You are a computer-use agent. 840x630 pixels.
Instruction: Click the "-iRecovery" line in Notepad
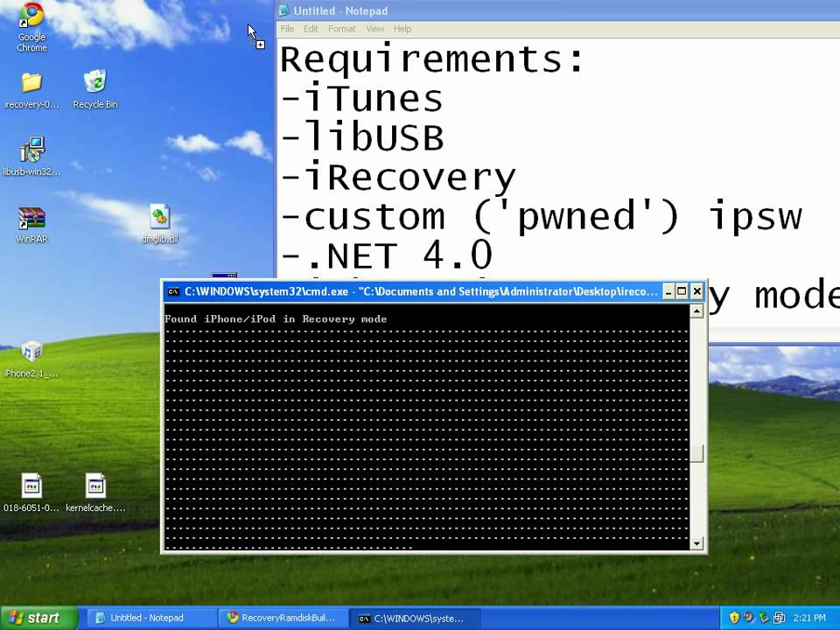coord(397,178)
